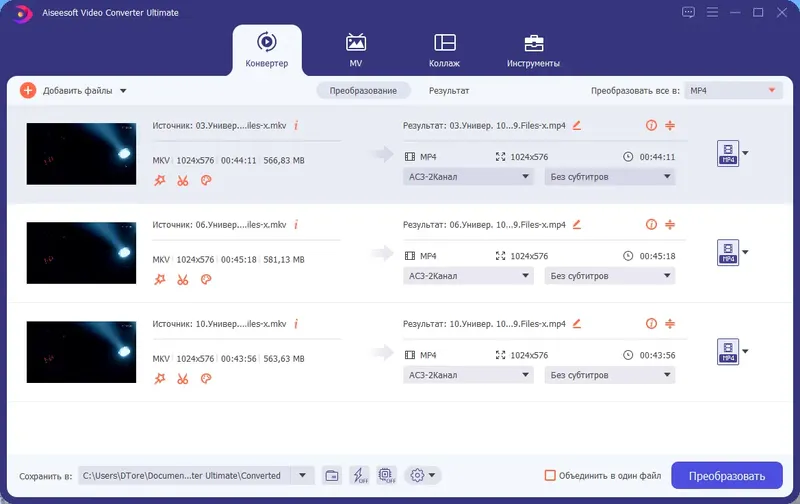Open scissors trim tool for 10.Универ video

[183, 379]
